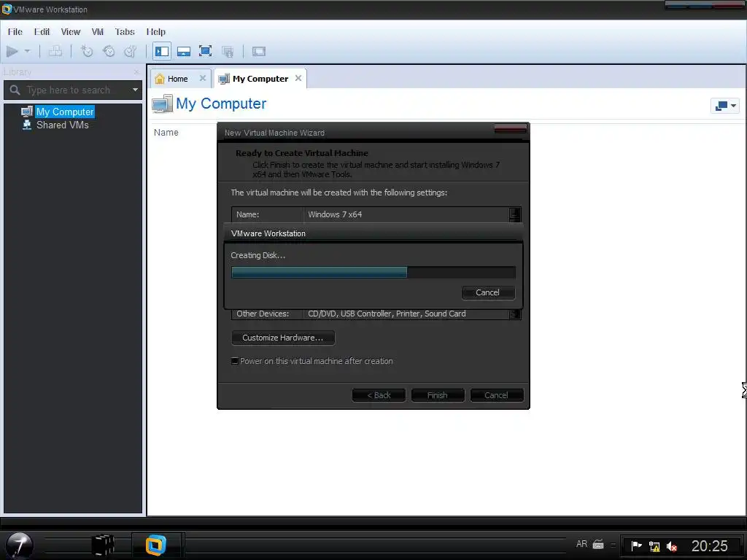The width and height of the screenshot is (747, 560).
Task: Open the View menu
Action: pos(71,32)
